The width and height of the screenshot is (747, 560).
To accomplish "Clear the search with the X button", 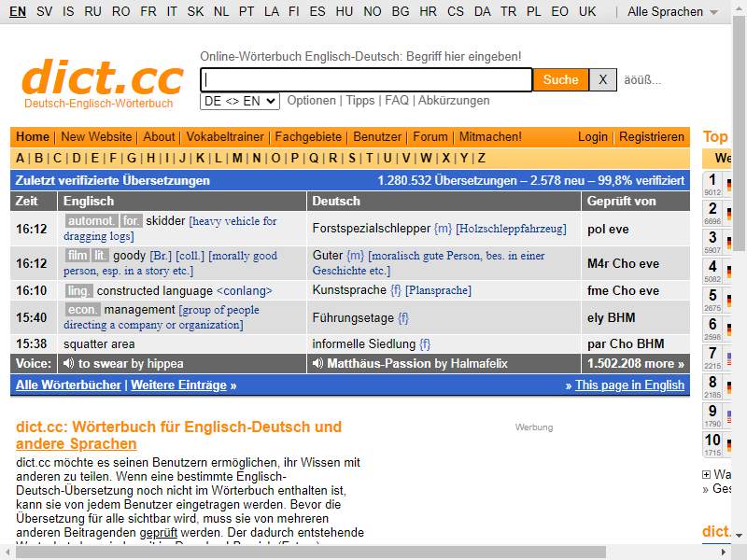I will (602, 79).
